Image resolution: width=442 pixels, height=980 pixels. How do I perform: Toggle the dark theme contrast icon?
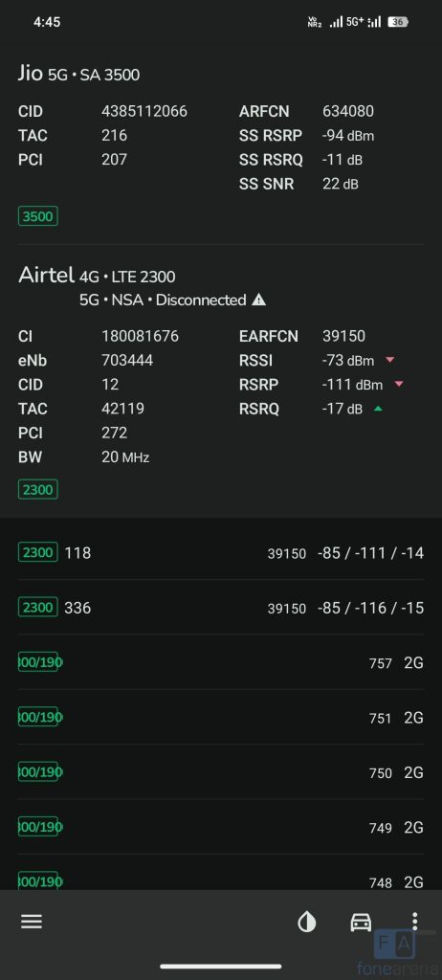click(x=306, y=922)
